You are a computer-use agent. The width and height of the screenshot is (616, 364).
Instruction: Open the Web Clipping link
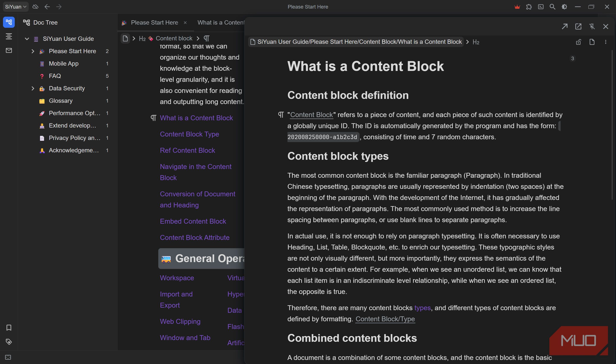pyautogui.click(x=180, y=321)
